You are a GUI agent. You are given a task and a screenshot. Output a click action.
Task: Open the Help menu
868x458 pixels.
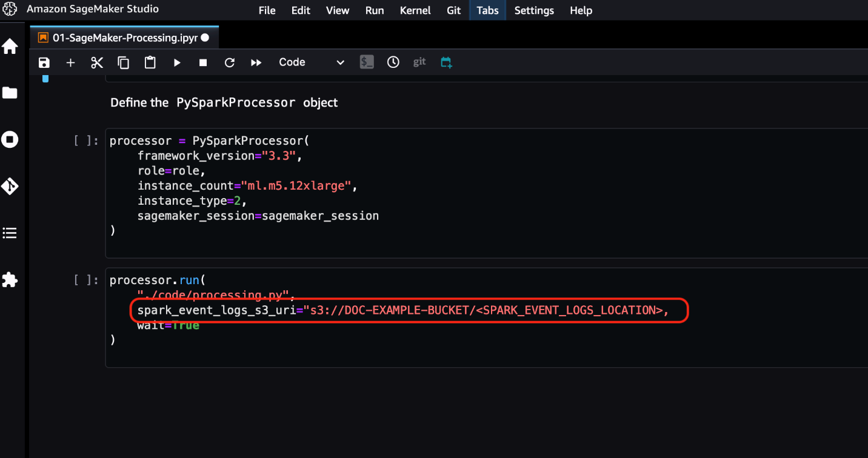(581, 10)
